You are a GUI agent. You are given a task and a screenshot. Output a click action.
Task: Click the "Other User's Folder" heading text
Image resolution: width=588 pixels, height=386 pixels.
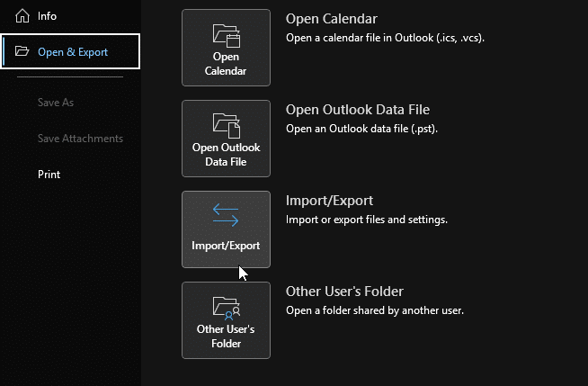point(344,292)
